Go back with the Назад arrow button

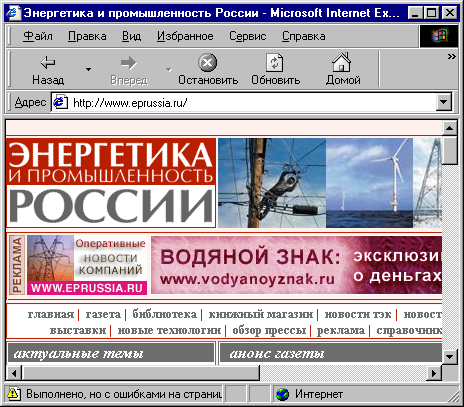point(48,69)
